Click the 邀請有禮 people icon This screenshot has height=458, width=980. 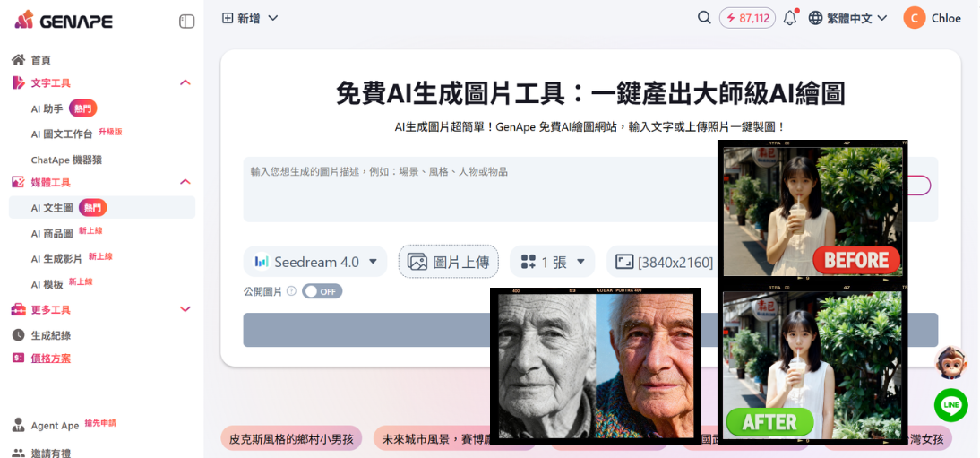18,453
